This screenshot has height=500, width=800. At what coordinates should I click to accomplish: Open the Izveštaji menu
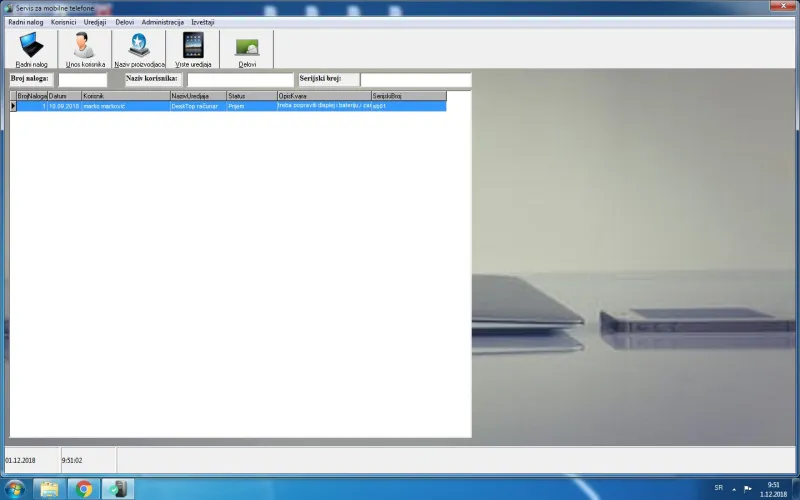click(203, 22)
